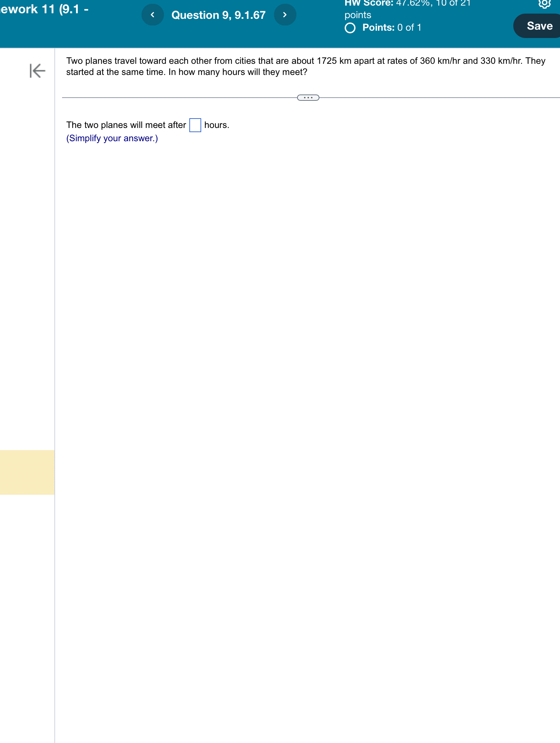Click the Simplify your answer link
This screenshot has height=743, width=560.
(112, 138)
